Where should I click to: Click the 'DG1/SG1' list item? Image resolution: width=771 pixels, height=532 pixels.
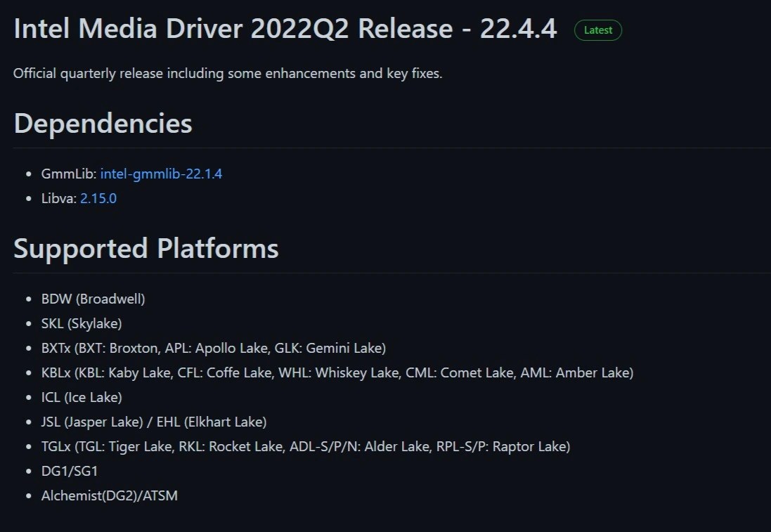[x=70, y=471]
